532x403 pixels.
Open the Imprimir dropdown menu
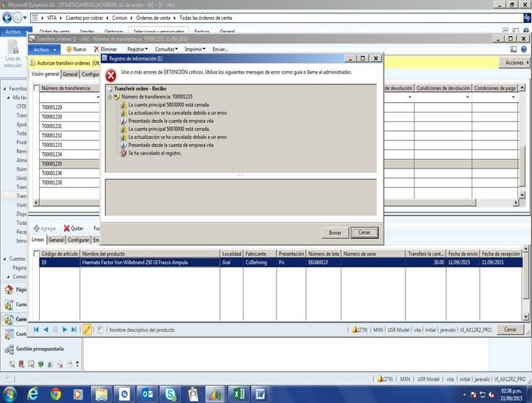point(195,49)
